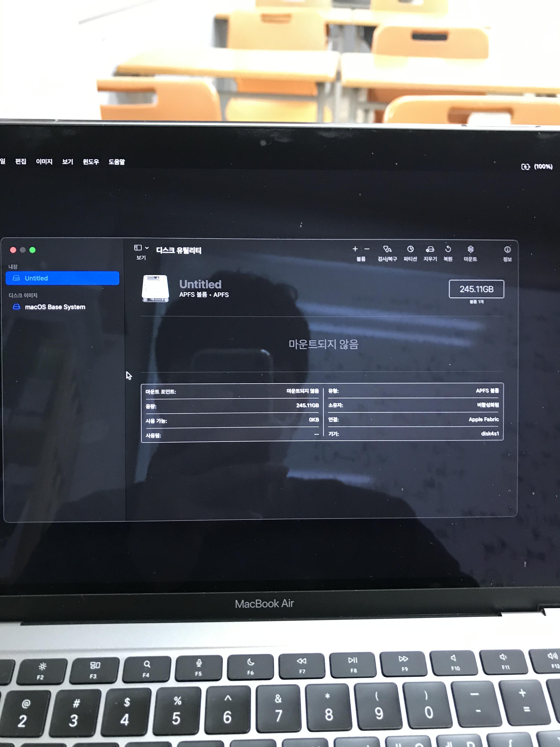Expand the 보기 view dropdown chevron
Viewport: 560px width, 747px height.
(147, 248)
